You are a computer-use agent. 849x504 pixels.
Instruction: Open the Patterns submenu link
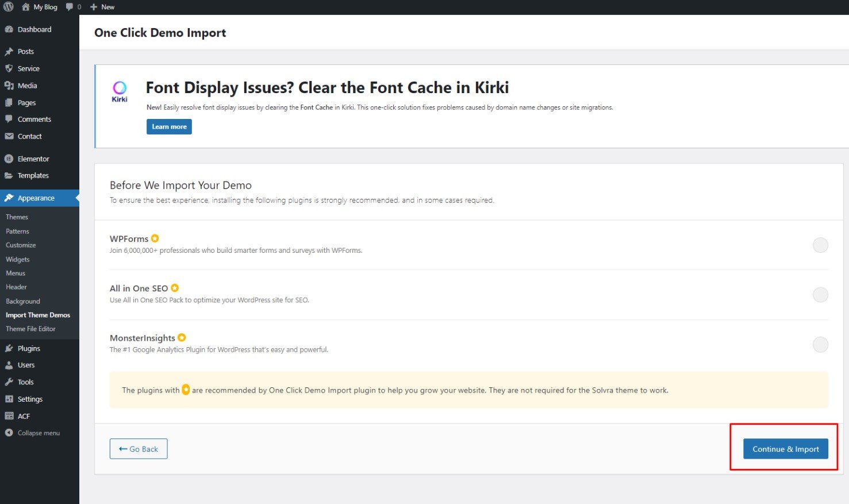click(17, 232)
